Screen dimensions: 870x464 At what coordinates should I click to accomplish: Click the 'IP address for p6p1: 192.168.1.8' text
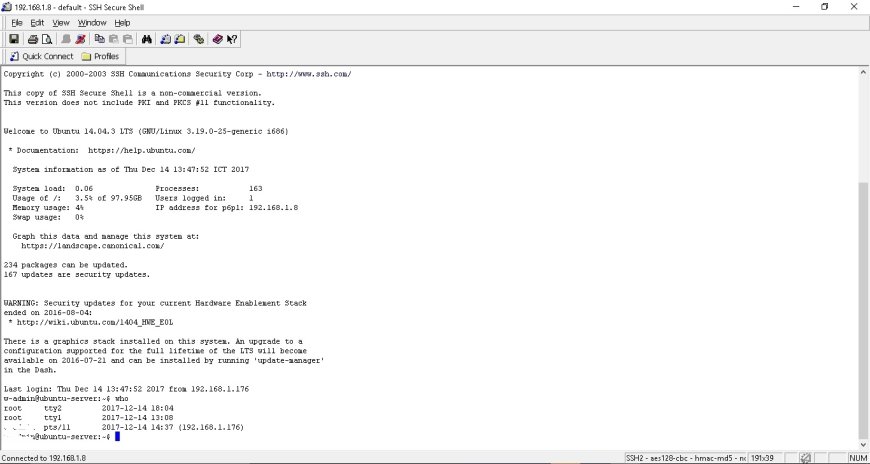(x=227, y=208)
